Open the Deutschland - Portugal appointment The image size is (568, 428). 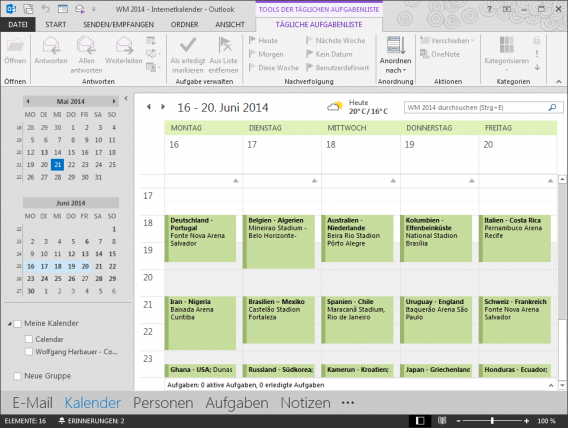pyautogui.click(x=200, y=238)
